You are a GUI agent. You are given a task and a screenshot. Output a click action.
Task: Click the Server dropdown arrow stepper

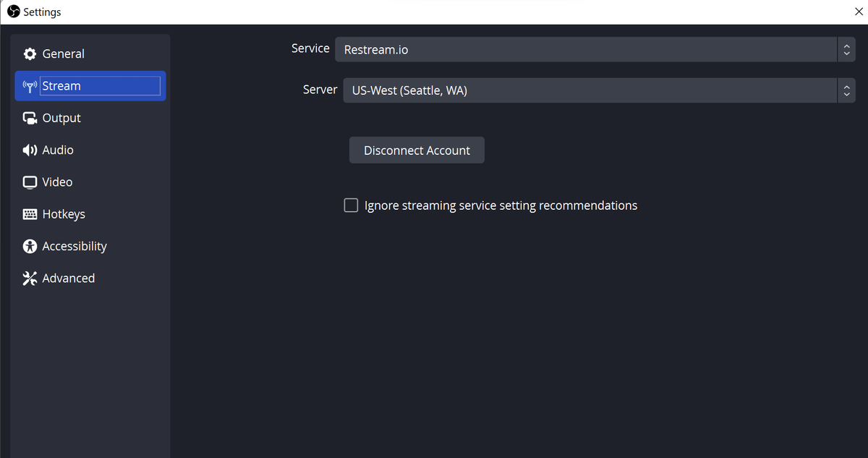coord(846,90)
